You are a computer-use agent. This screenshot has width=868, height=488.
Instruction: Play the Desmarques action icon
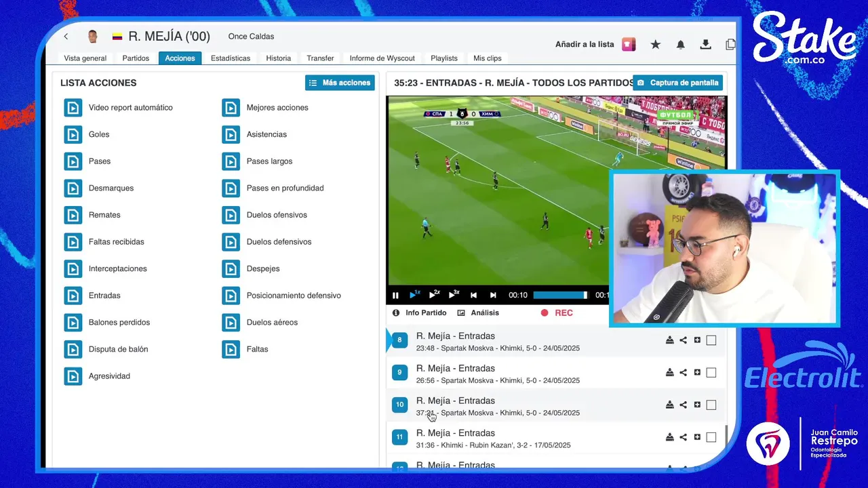click(73, 188)
